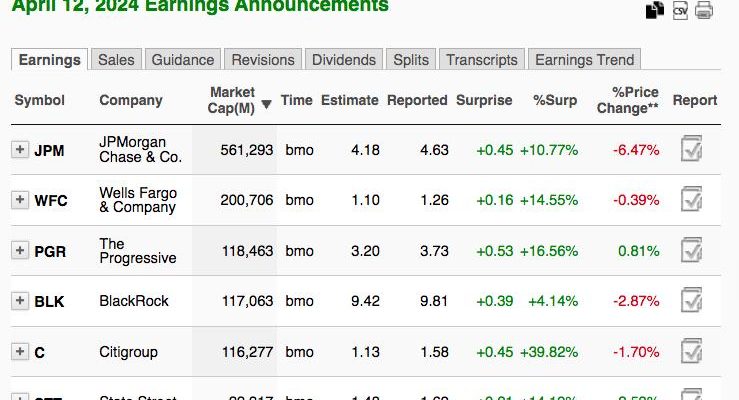Screen dimensions: 739x400
Task: Open the BLK symbol link
Action: point(49,302)
